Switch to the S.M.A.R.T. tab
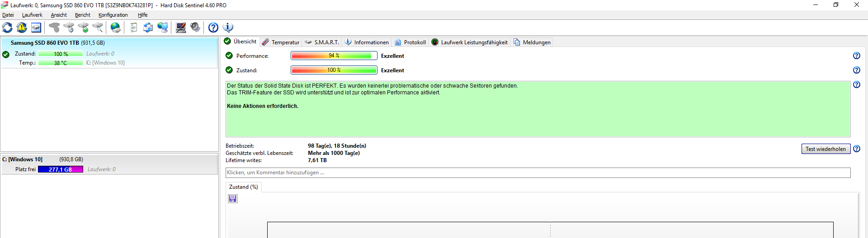 tap(321, 42)
